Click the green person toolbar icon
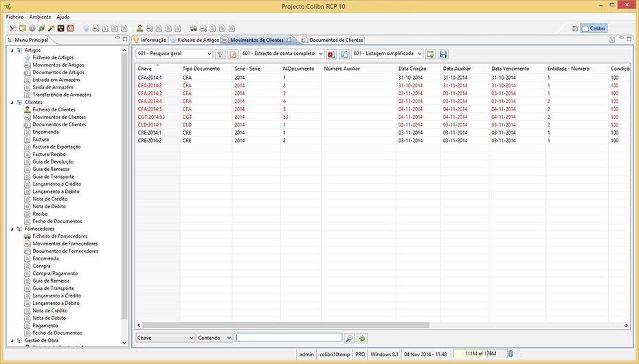 pos(139,28)
